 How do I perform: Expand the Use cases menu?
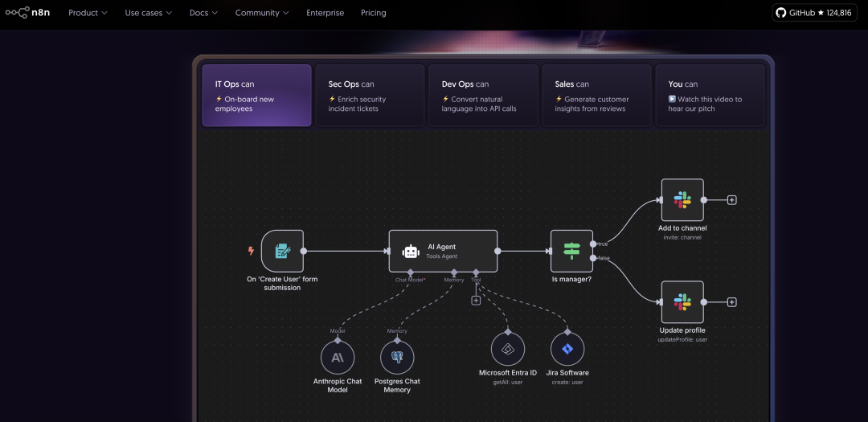[x=149, y=13]
